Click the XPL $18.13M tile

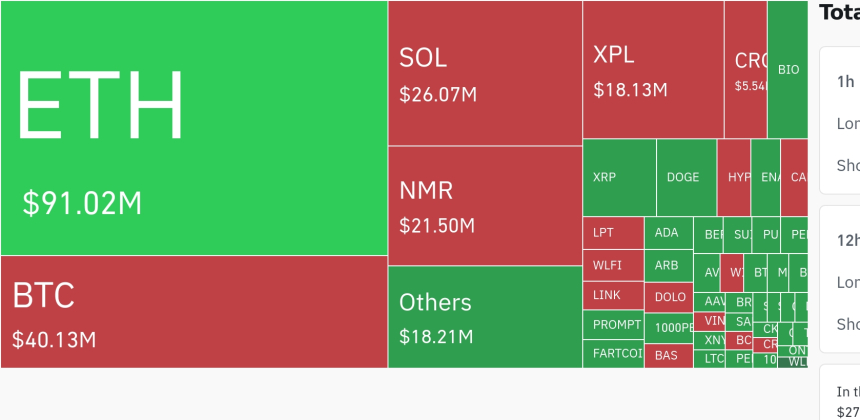(653, 70)
